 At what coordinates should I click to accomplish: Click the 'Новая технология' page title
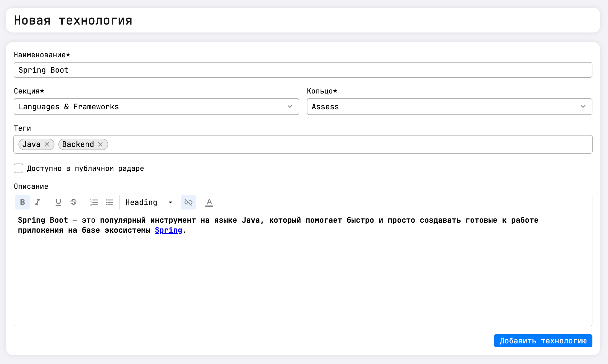tap(73, 20)
